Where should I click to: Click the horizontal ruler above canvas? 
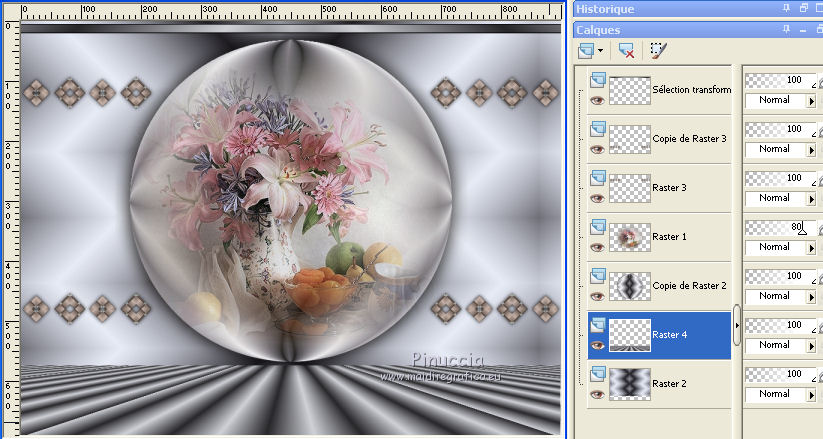point(291,12)
